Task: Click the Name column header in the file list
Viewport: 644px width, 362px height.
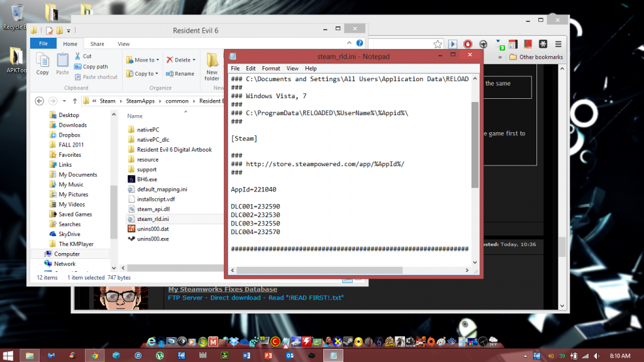Action: tap(135, 116)
